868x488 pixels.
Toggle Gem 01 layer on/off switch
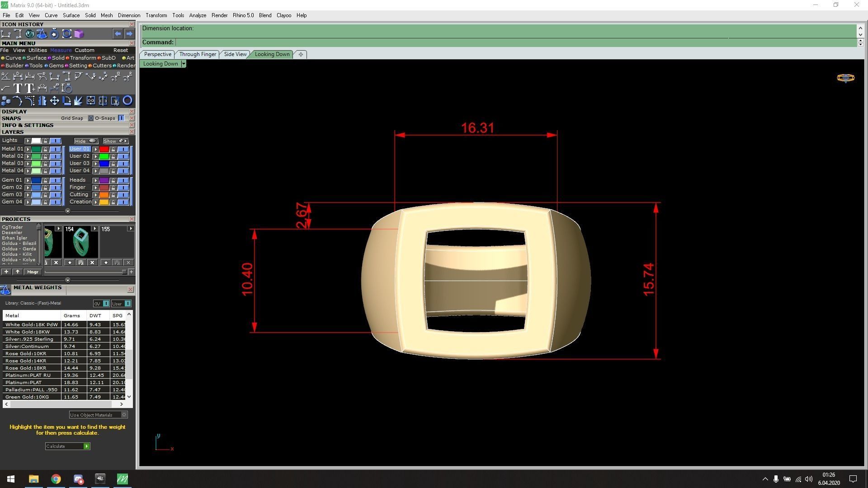point(55,180)
